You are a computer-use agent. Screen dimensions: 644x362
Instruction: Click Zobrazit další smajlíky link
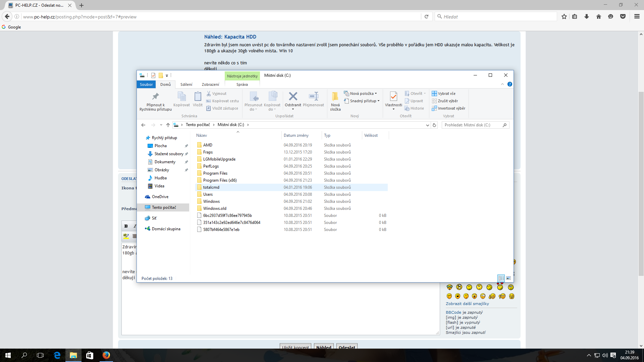(x=467, y=304)
